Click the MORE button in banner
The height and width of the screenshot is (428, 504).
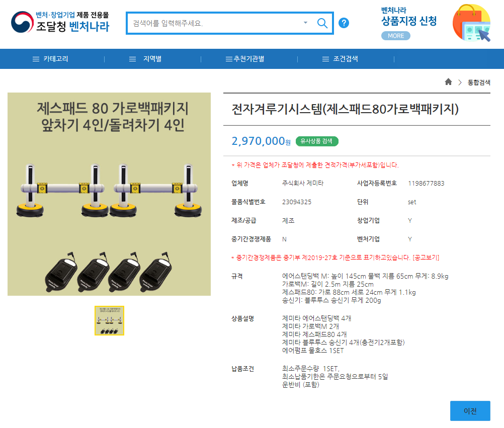point(396,36)
